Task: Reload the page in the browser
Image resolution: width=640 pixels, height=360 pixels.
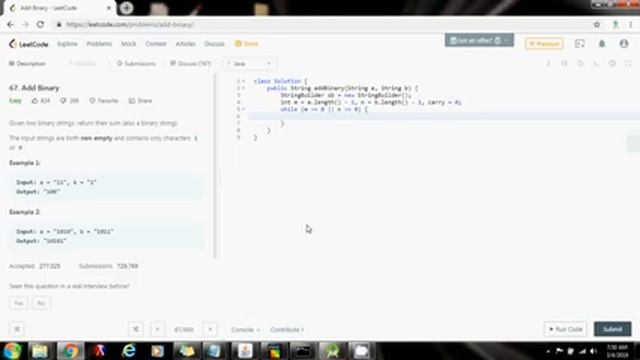Action: [x=40, y=24]
